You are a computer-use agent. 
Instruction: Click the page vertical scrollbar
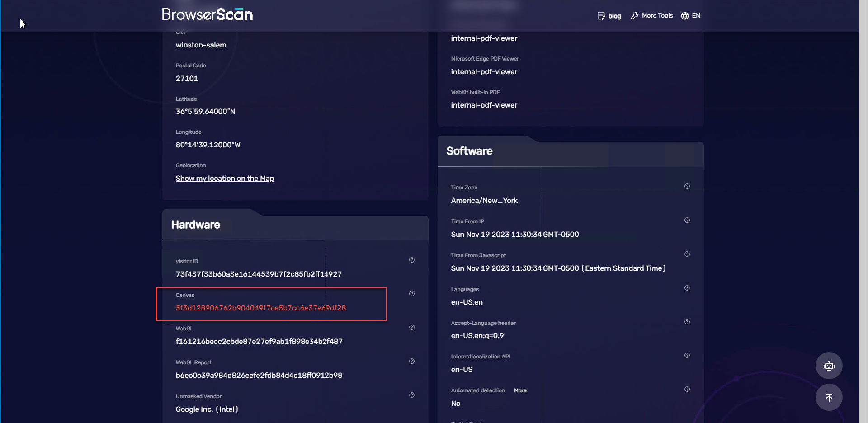pos(863,181)
